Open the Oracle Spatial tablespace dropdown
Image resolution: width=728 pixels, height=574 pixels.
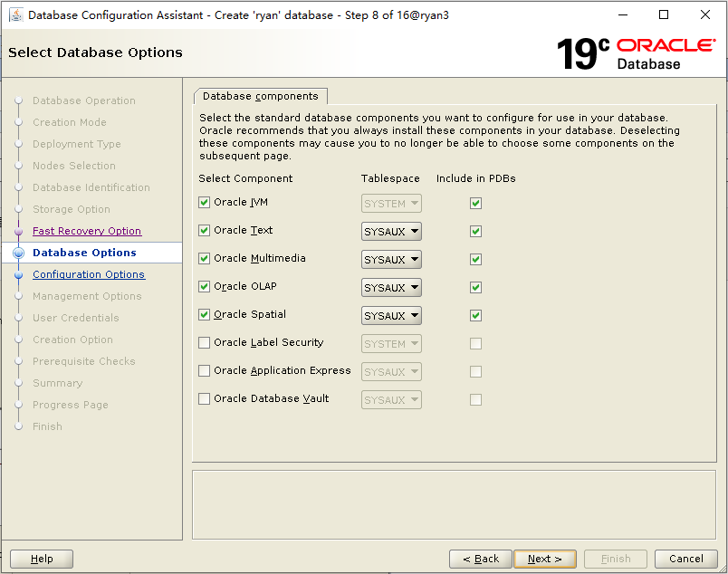pyautogui.click(x=391, y=316)
